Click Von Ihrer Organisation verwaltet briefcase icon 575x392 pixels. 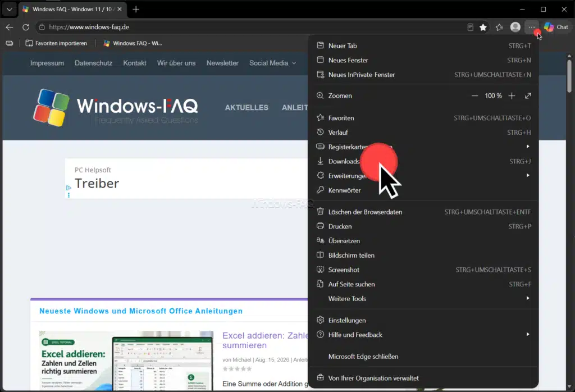320,378
